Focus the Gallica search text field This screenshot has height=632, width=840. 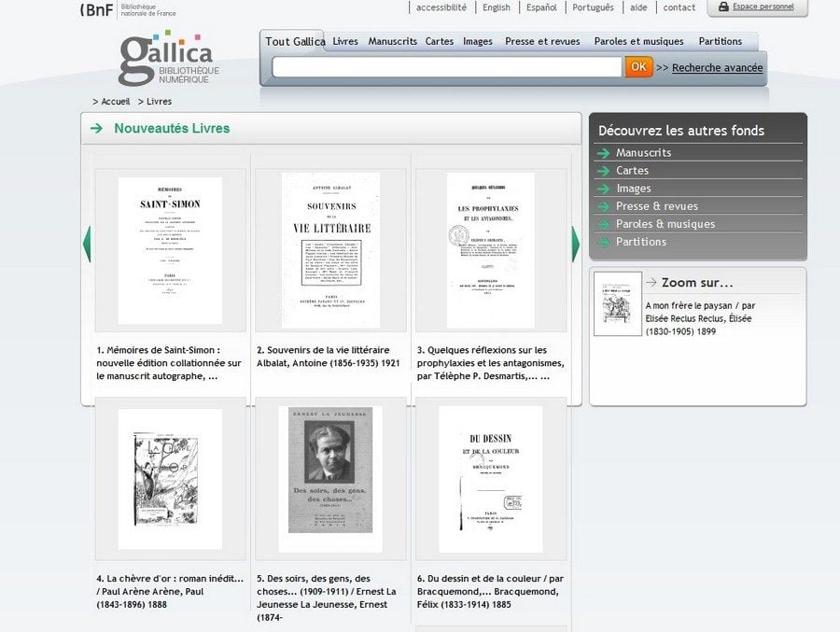pyautogui.click(x=446, y=67)
